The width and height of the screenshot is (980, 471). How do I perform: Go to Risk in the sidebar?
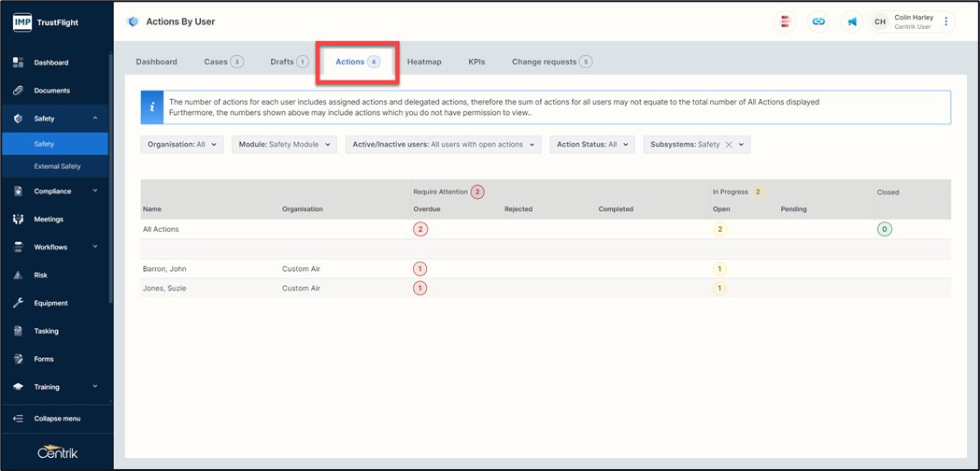click(x=40, y=276)
